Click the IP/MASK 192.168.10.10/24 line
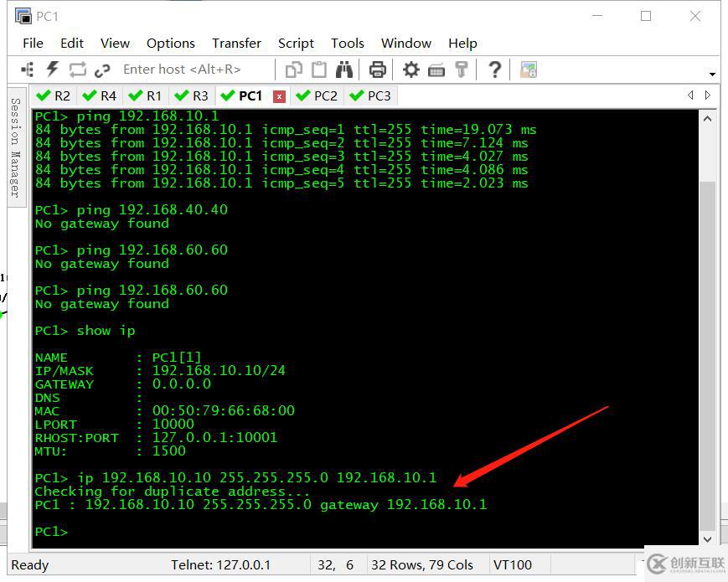The height and width of the screenshot is (582, 728). tap(160, 370)
